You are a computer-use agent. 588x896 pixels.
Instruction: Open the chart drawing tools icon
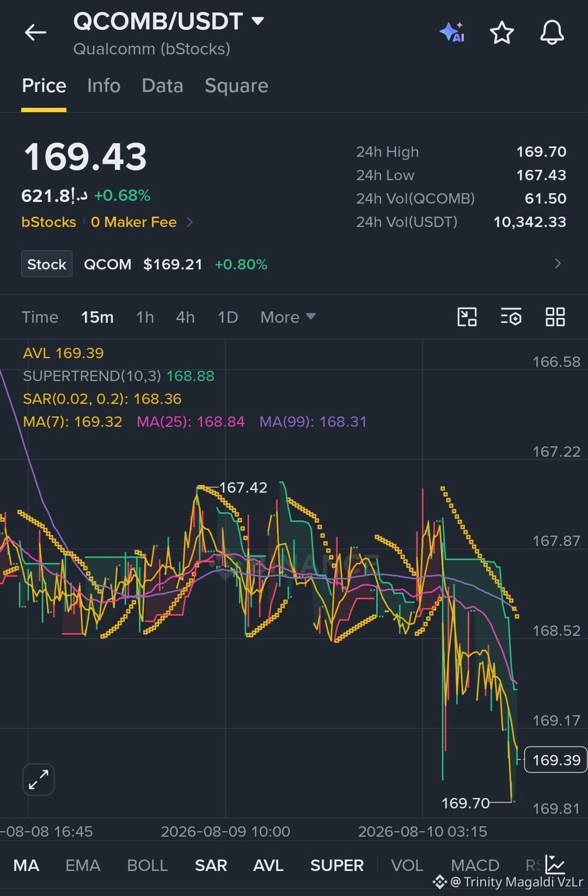pos(467,317)
